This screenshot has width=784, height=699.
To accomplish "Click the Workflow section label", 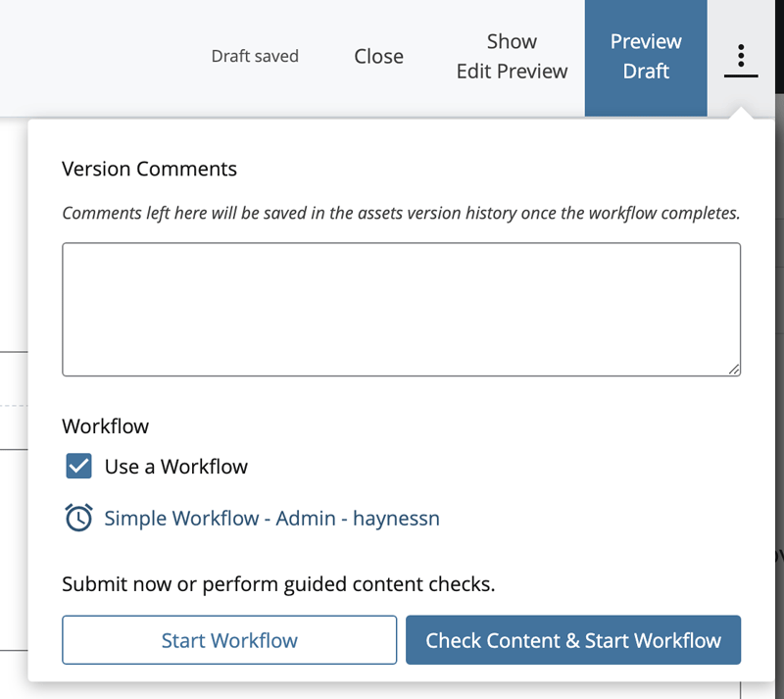I will (x=105, y=425).
